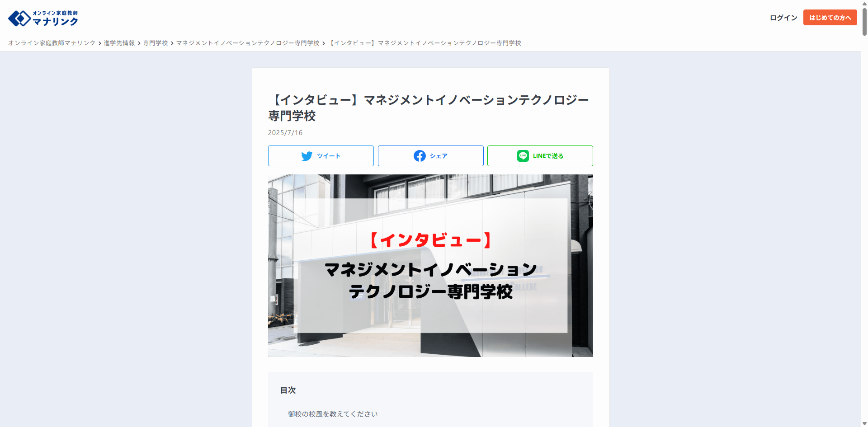
Task: Click the シェア Facebook button
Action: click(430, 155)
